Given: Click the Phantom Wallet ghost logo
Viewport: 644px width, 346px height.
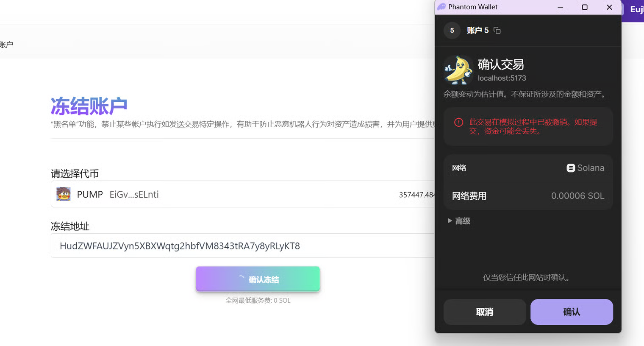Looking at the screenshot, I should [x=441, y=7].
